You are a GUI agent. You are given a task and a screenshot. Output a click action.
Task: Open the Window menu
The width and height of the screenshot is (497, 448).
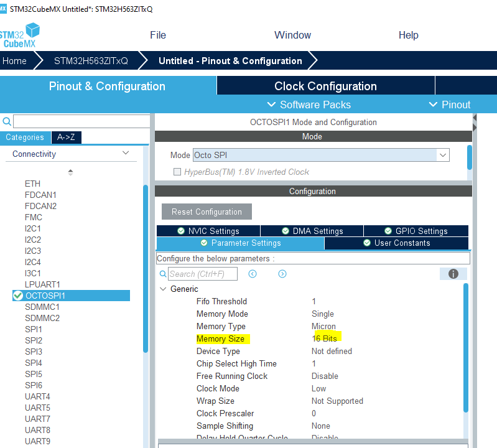[292, 35]
